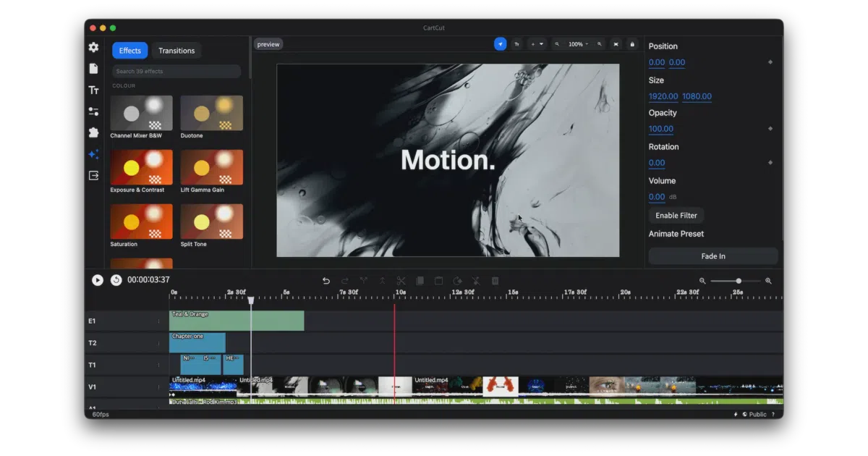Add a keyframe for Position
Image resolution: width=868 pixels, height=456 pixels.
click(770, 62)
